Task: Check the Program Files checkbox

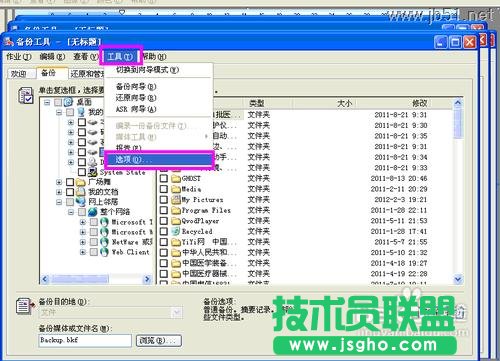Action: [163, 210]
